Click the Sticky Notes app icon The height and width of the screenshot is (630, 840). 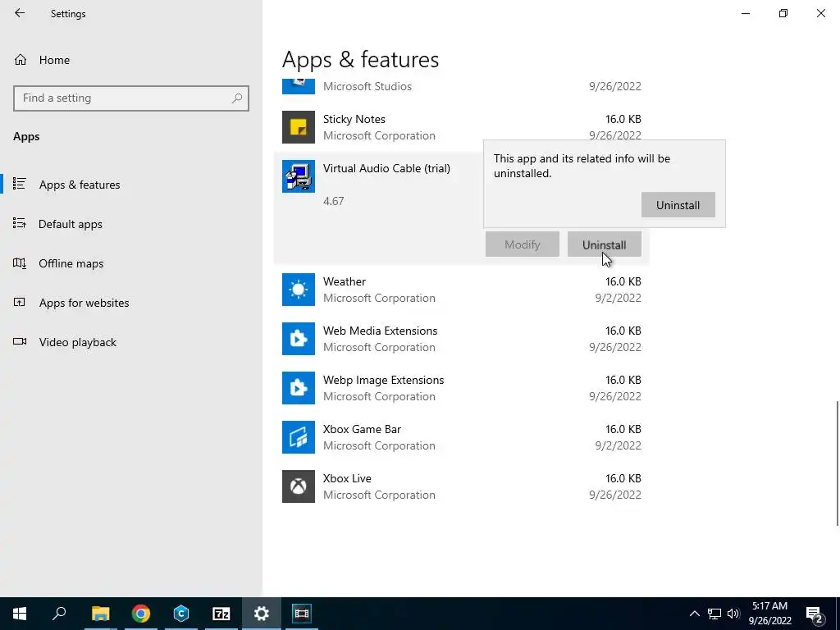pyautogui.click(x=299, y=127)
